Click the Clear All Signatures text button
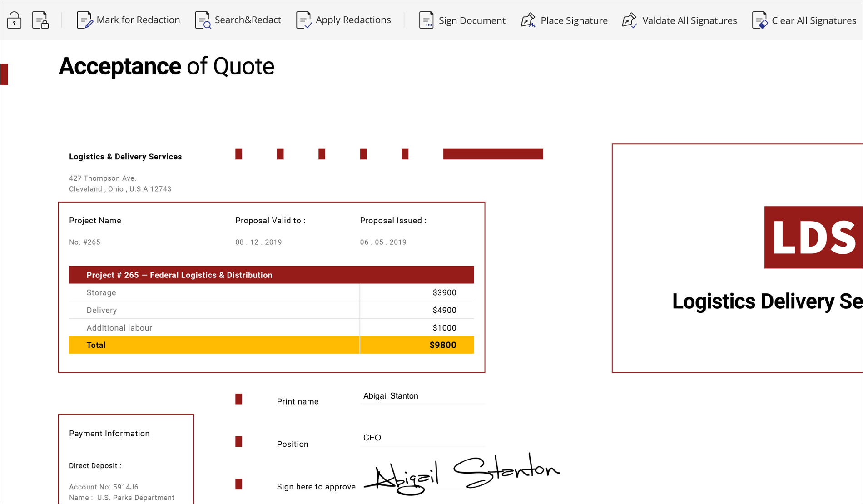The image size is (863, 504). coord(813,20)
